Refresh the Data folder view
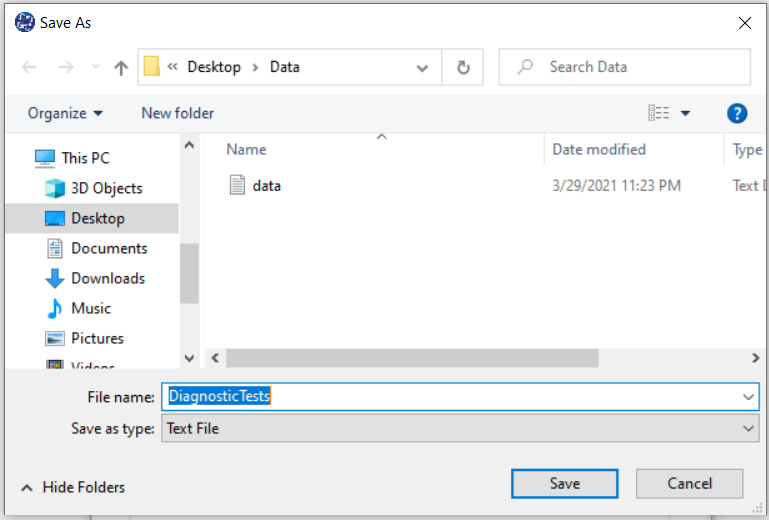The height and width of the screenshot is (520, 769). pos(463,67)
